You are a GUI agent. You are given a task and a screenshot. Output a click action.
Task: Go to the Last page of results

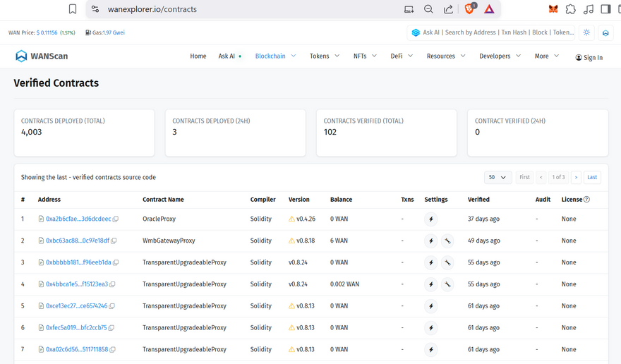592,177
